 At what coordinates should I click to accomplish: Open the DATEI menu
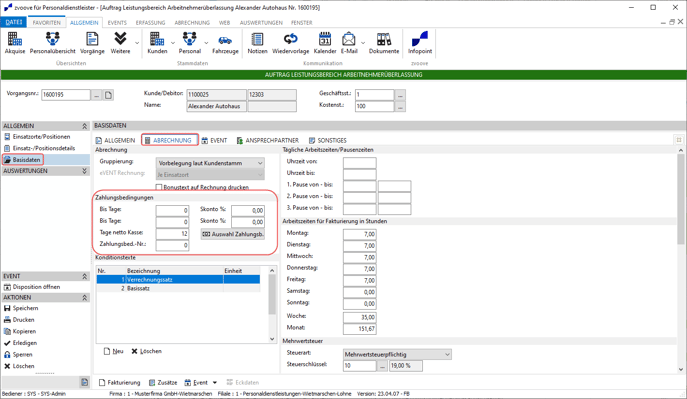(14, 22)
